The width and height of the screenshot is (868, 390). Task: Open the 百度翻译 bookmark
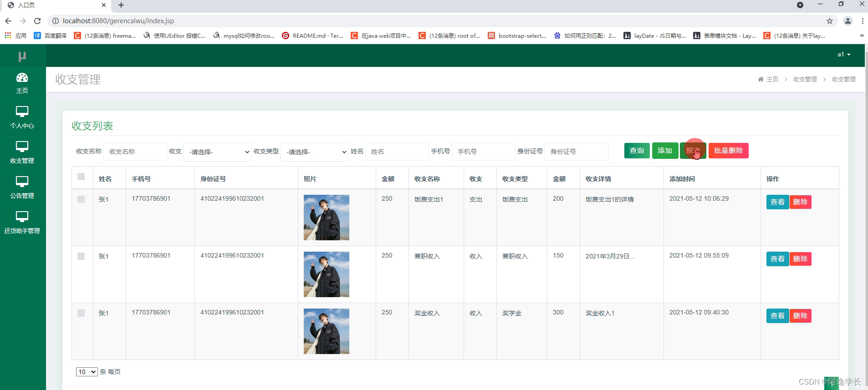pyautogui.click(x=50, y=35)
